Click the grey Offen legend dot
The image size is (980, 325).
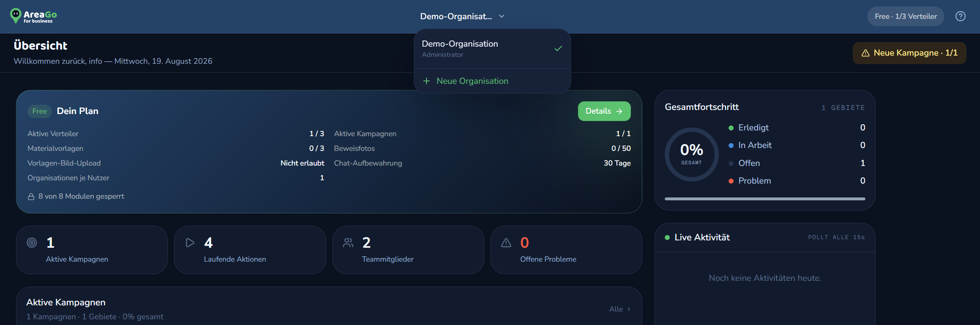pyautogui.click(x=731, y=164)
